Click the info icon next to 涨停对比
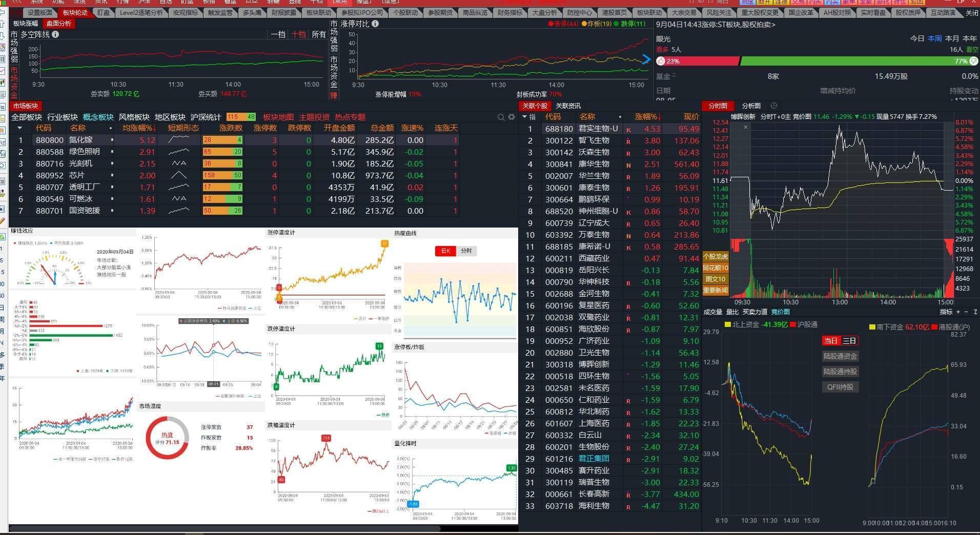 pos(375,24)
